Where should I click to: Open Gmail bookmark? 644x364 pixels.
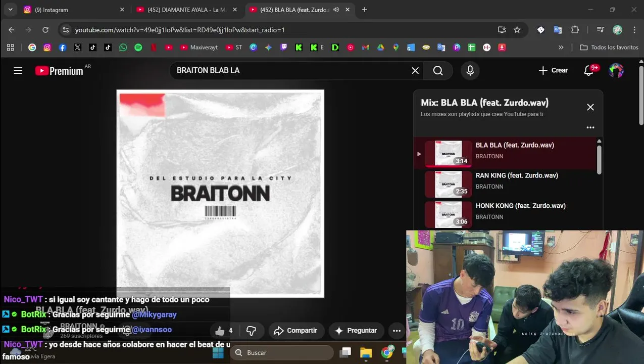pyautogui.click(x=366, y=48)
